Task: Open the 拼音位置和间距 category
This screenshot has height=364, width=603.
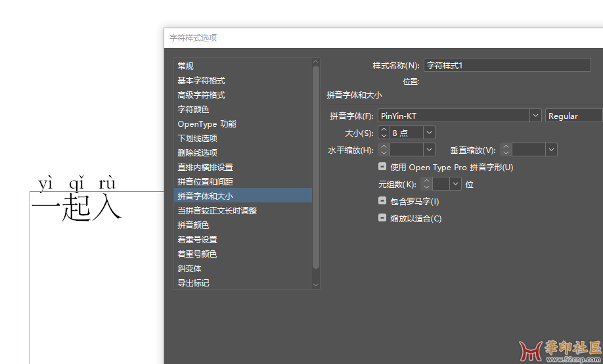Action: coord(205,181)
